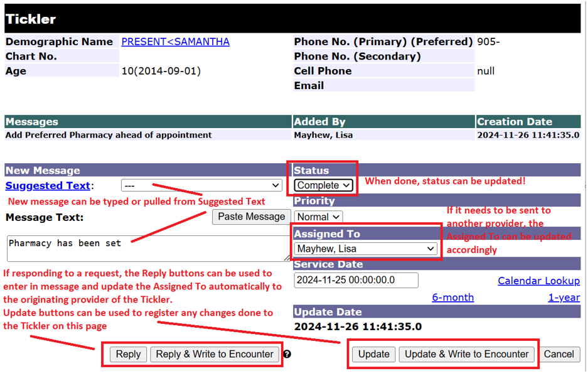The height and width of the screenshot is (376, 588).
Task: Select the 1-year date shortcut
Action: click(564, 298)
